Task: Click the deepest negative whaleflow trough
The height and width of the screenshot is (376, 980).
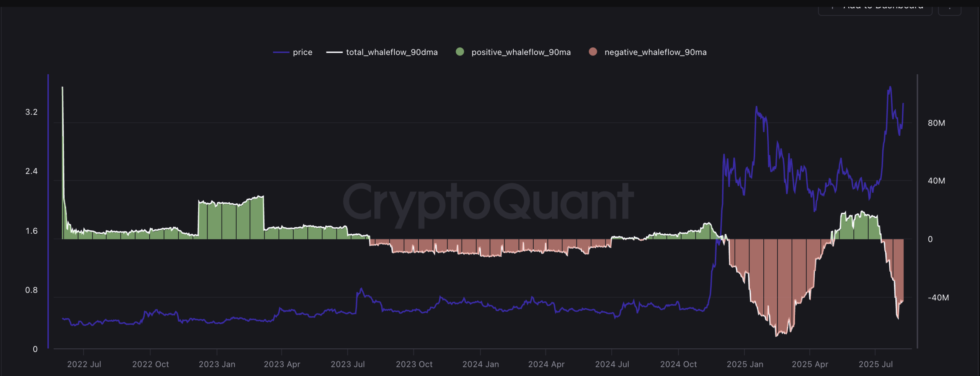Action: tap(776, 335)
